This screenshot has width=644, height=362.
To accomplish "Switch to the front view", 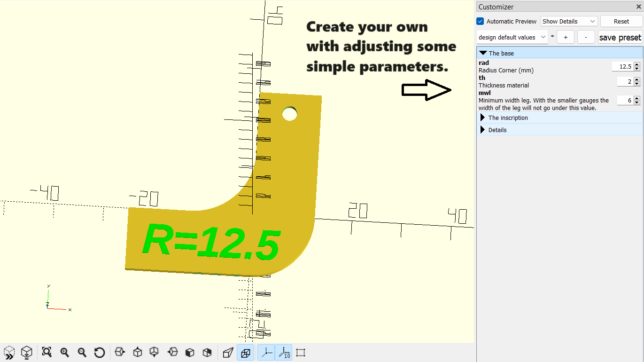I will pos(189,352).
